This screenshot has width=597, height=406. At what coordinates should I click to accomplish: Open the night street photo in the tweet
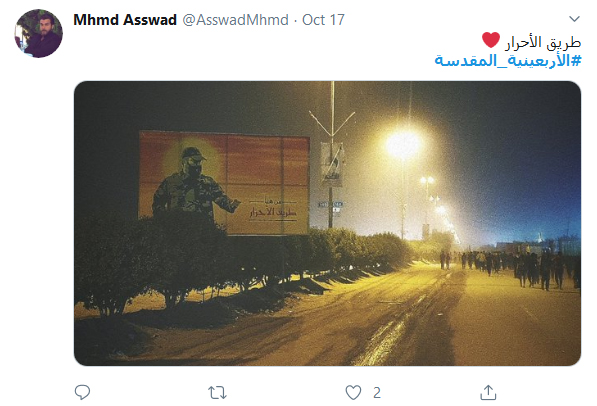(327, 223)
